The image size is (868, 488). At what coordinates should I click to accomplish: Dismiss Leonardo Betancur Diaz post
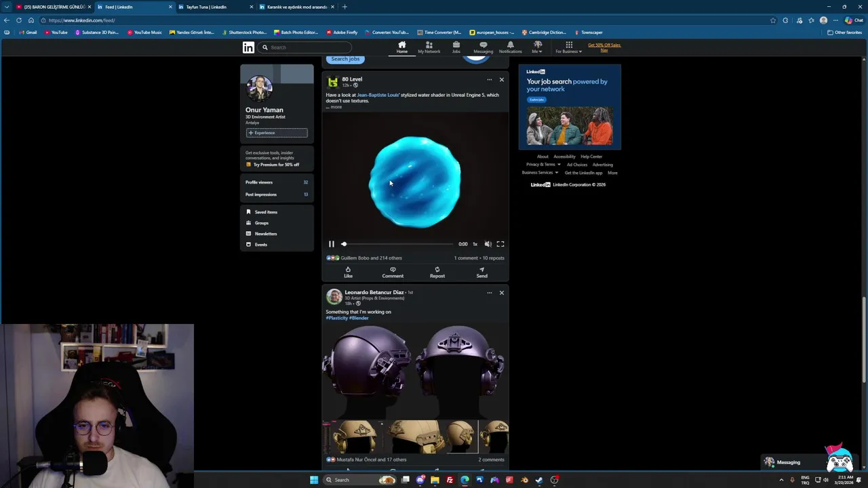tap(502, 293)
